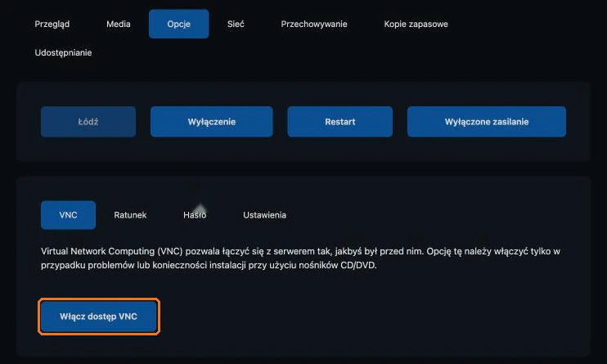Click Włącz dostęp VNC button
The height and width of the screenshot is (364, 607).
tap(99, 317)
